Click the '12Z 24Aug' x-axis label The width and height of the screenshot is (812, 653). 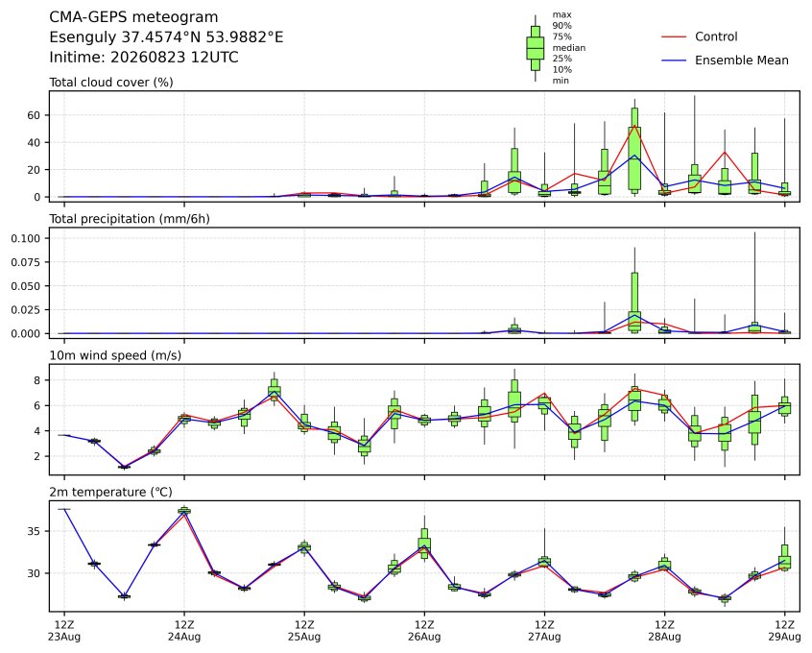[x=184, y=631]
